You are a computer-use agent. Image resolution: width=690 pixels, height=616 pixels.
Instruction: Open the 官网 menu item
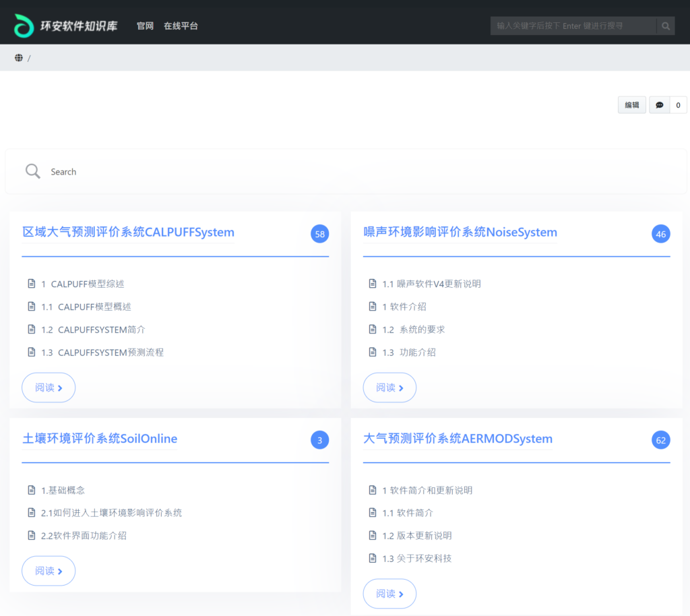[145, 26]
